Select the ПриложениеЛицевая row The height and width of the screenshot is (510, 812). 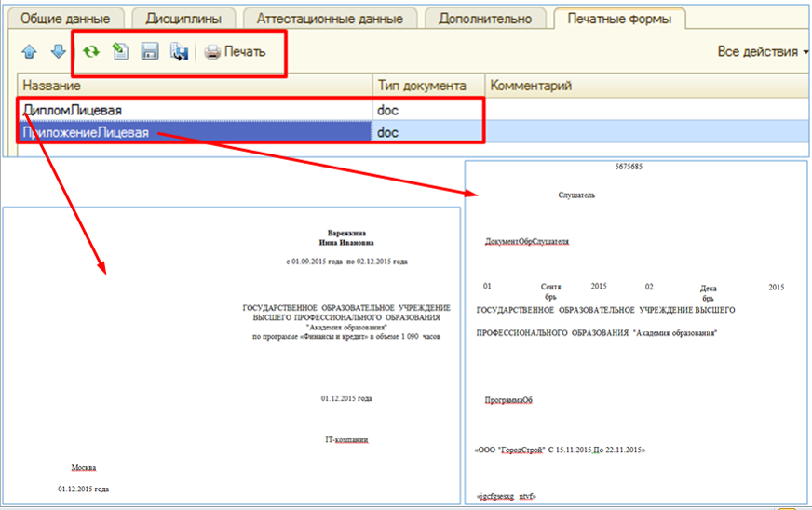click(x=86, y=133)
